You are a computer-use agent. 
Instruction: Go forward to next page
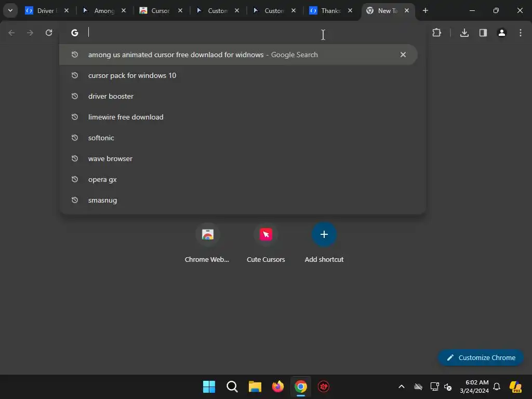click(x=30, y=33)
